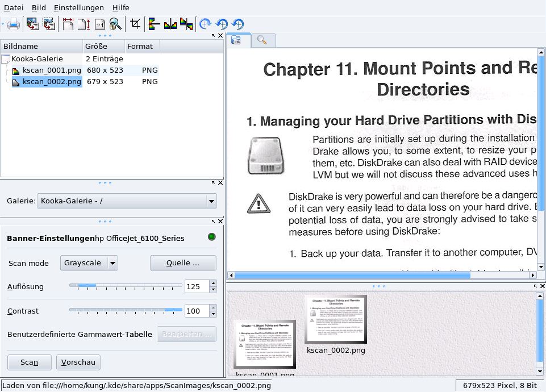The height and width of the screenshot is (392, 546).
Task: Click the magnifier-with-lock keep zoom icon
Action: [x=115, y=24]
